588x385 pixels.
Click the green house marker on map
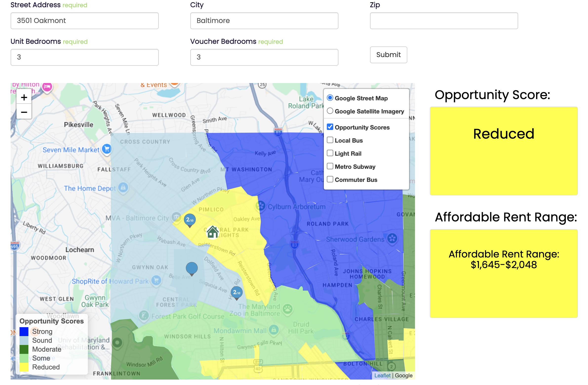(213, 232)
